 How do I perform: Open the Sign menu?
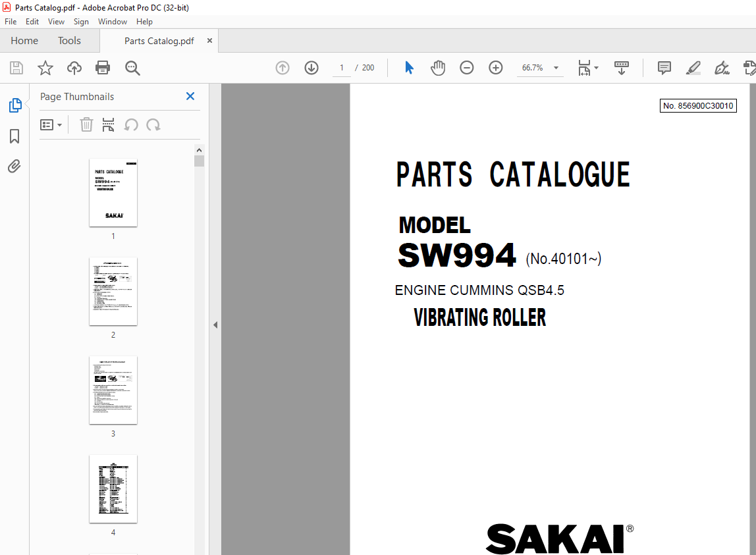click(x=81, y=22)
